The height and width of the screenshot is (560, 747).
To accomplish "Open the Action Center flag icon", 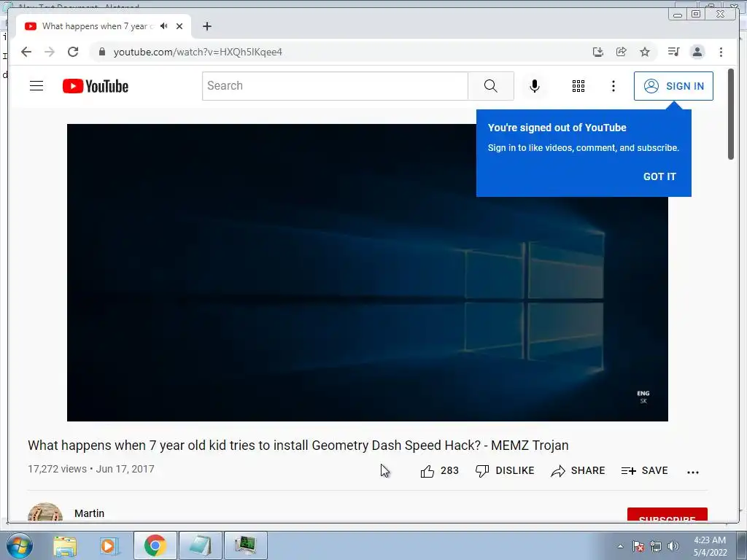I will [638, 546].
